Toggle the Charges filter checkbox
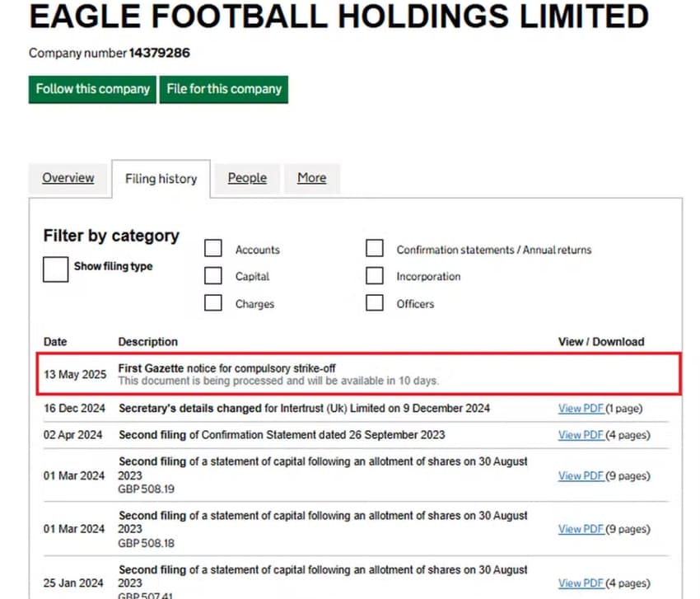Viewport: 700px width, 599px height. pos(213,303)
